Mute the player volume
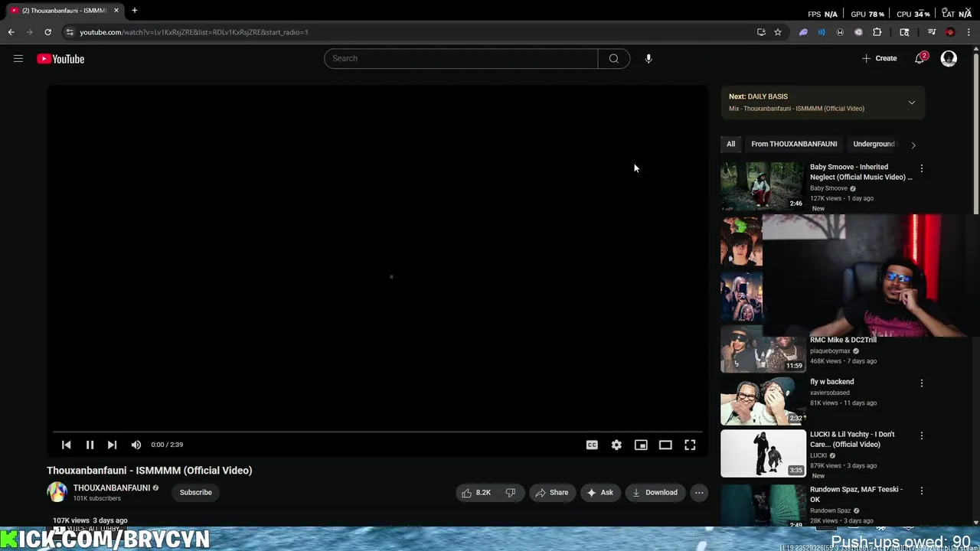The image size is (980, 551). pyautogui.click(x=136, y=445)
